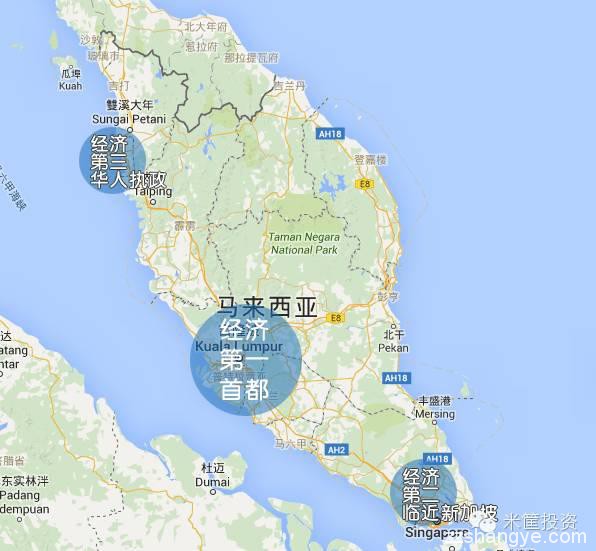Select the 经济第二 临近新加坡 blue circle
Image resolution: width=596 pixels, height=551 pixels.
coord(423,493)
